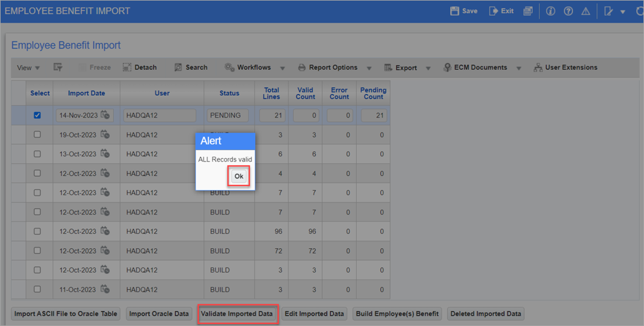
Task: Open calendar picker for 13-Oct-2023 row
Action: click(105, 154)
